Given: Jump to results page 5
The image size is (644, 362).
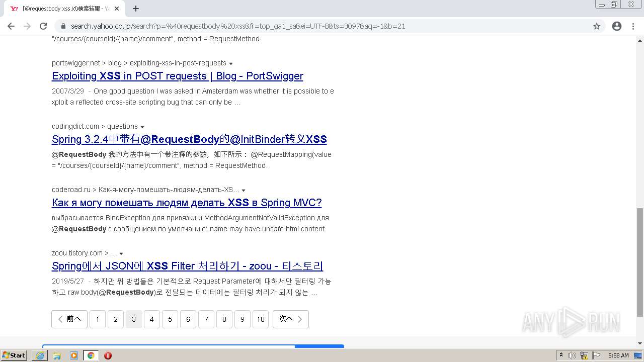Looking at the screenshot, I should click(x=170, y=319).
